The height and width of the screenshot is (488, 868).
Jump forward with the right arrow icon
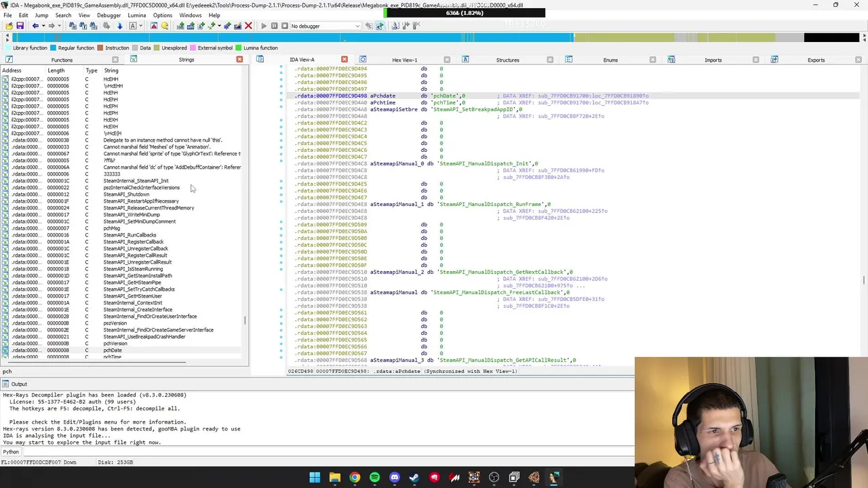(x=52, y=26)
